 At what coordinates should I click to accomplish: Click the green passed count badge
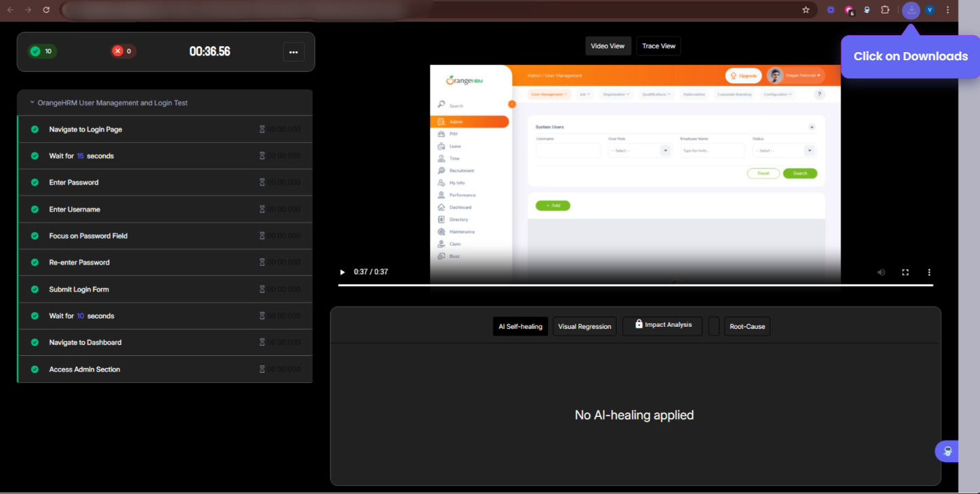(42, 51)
